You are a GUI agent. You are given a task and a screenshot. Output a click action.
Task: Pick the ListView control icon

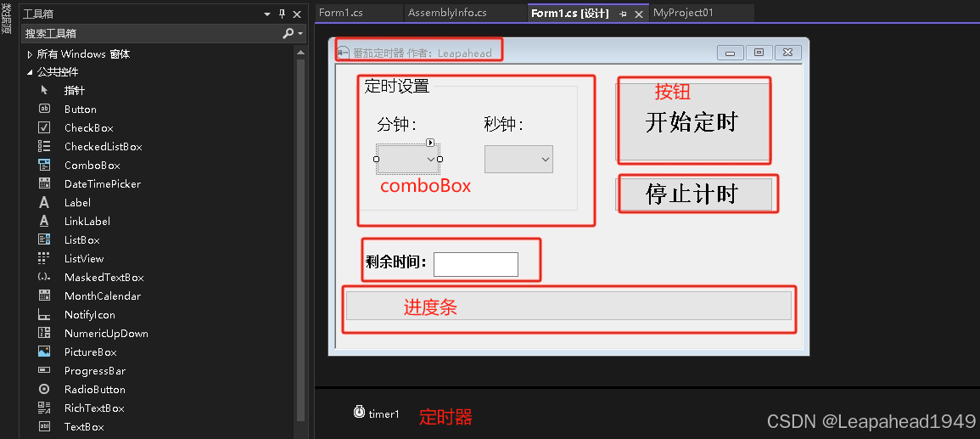click(44, 258)
